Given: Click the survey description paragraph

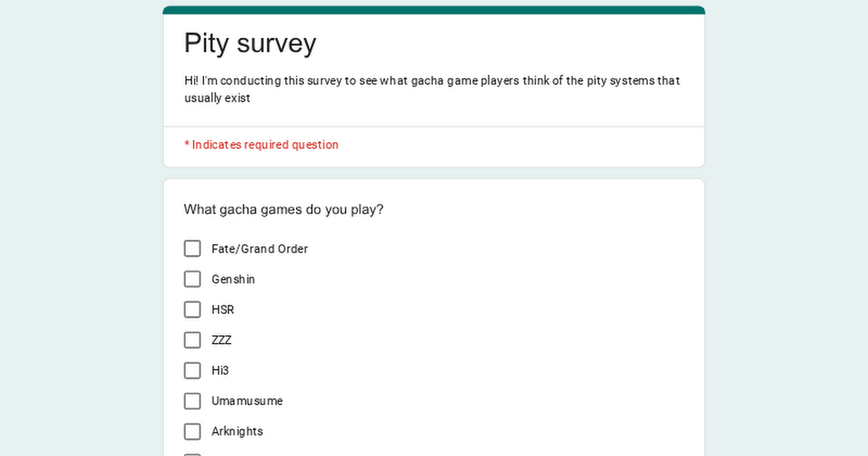Looking at the screenshot, I should click(x=432, y=89).
